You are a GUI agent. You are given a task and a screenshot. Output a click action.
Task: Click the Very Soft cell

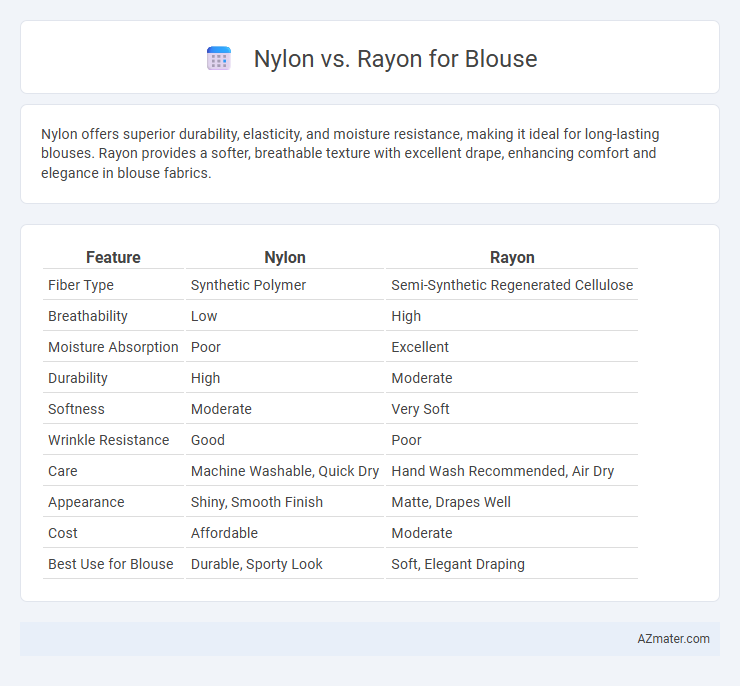coord(420,409)
